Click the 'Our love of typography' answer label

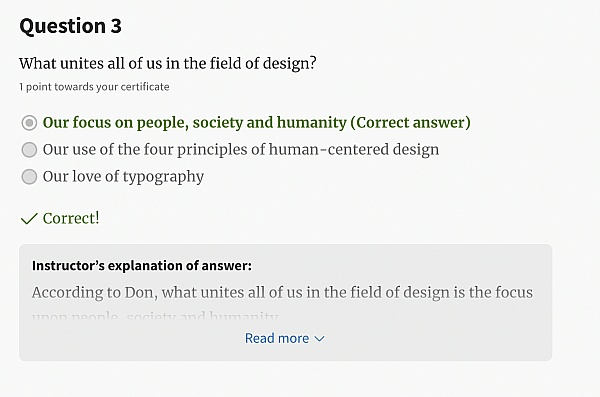(123, 177)
